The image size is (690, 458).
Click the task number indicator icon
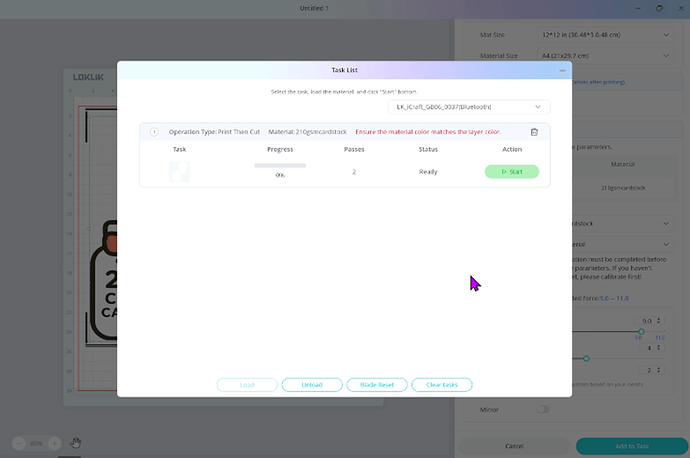(x=154, y=132)
